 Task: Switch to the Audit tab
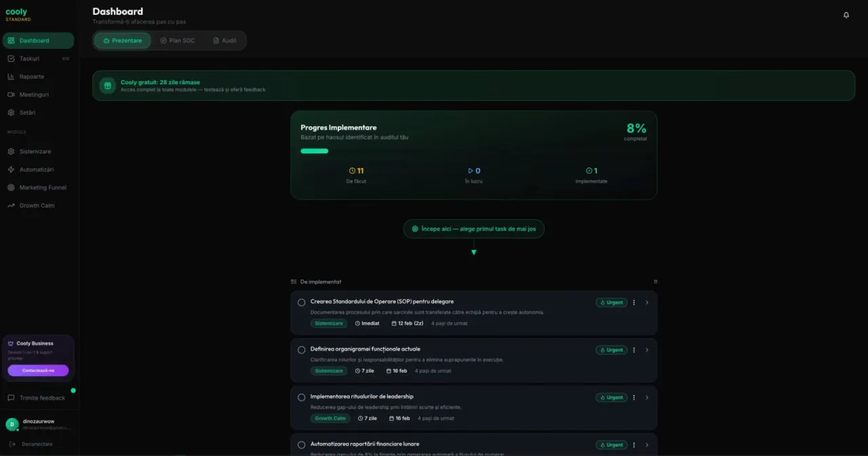pos(224,41)
